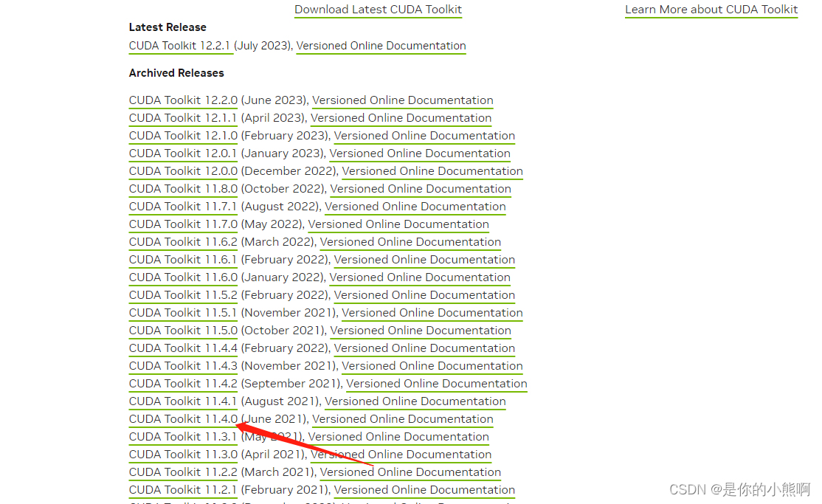This screenshot has width=822, height=504.
Task: Click the CUDA Toolkit 11.2.2 link
Action: [183, 472]
